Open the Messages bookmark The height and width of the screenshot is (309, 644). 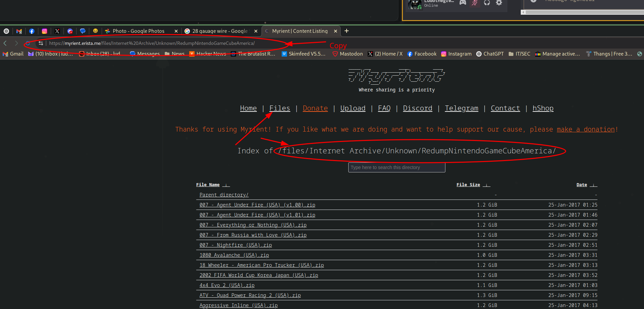[x=145, y=54]
